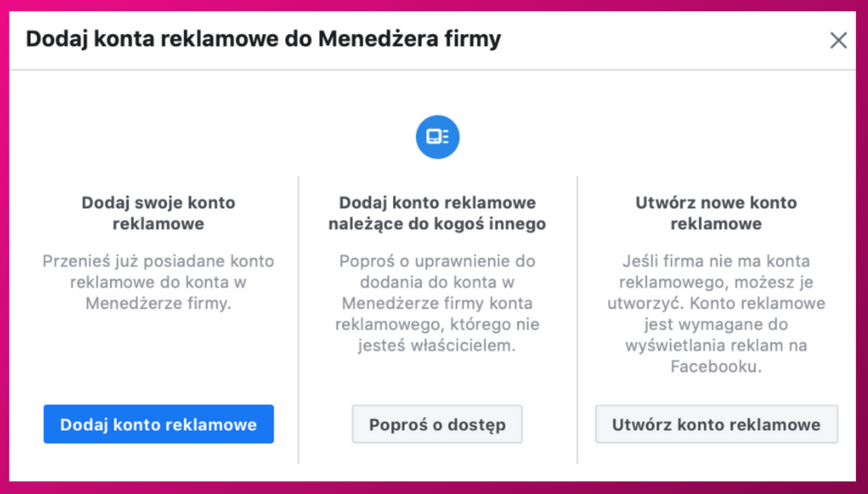Image resolution: width=868 pixels, height=494 pixels.
Task: Click the blue Dodaj konto reklamowe button
Action: [x=159, y=424]
